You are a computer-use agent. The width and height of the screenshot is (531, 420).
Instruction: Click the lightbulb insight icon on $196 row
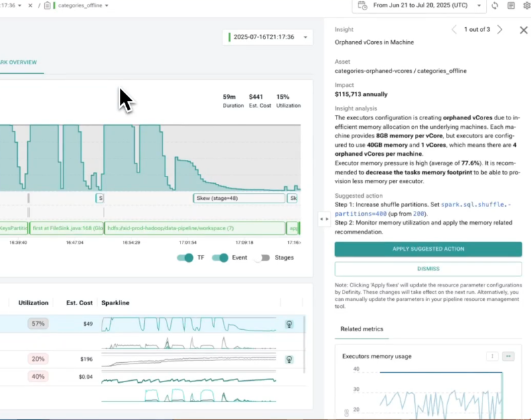pos(289,360)
